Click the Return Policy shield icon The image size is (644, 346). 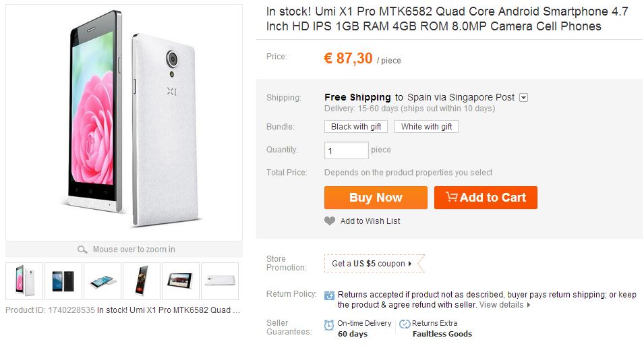[329, 295]
